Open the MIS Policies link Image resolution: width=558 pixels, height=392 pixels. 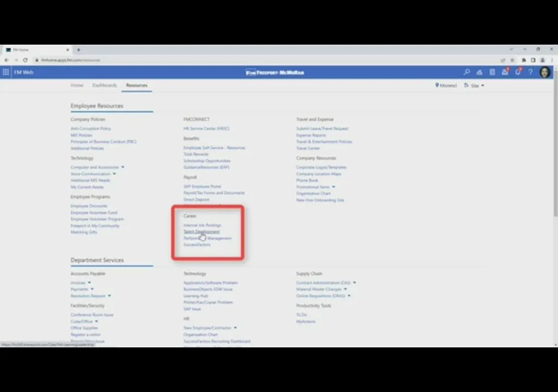[81, 135]
